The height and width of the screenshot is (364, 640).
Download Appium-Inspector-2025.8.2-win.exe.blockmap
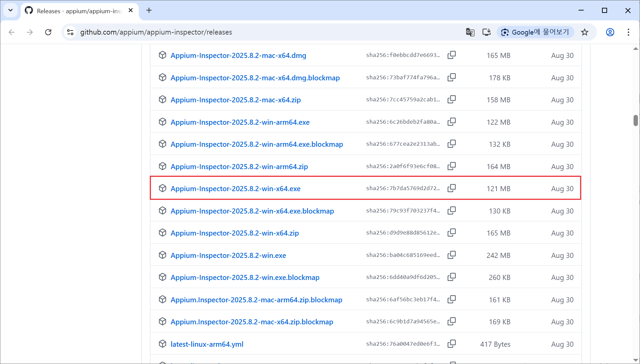pyautogui.click(x=245, y=277)
